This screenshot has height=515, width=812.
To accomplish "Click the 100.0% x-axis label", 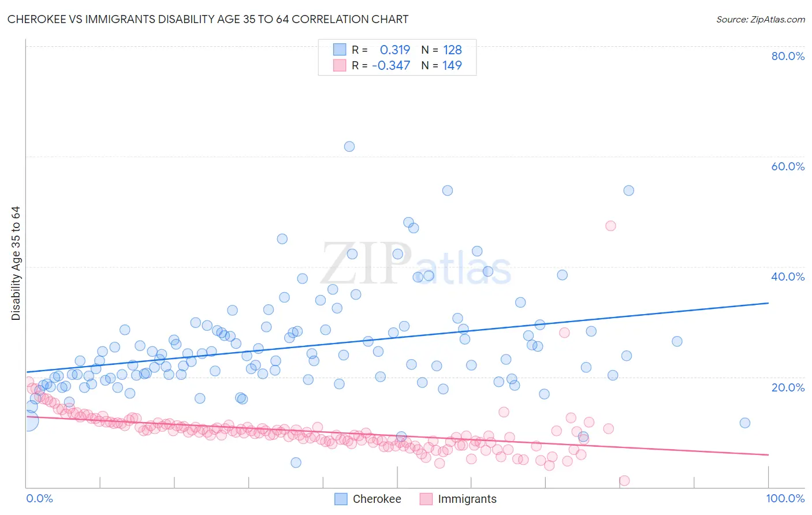I will (x=785, y=499).
